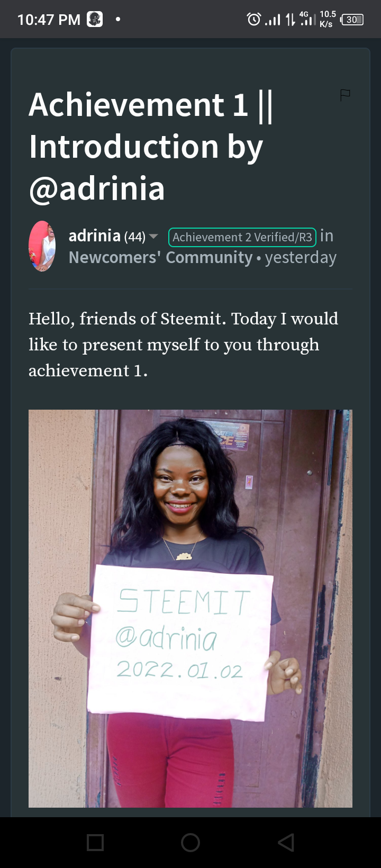381x868 pixels.
Task: Open recent apps with the square button
Action: coord(95,843)
